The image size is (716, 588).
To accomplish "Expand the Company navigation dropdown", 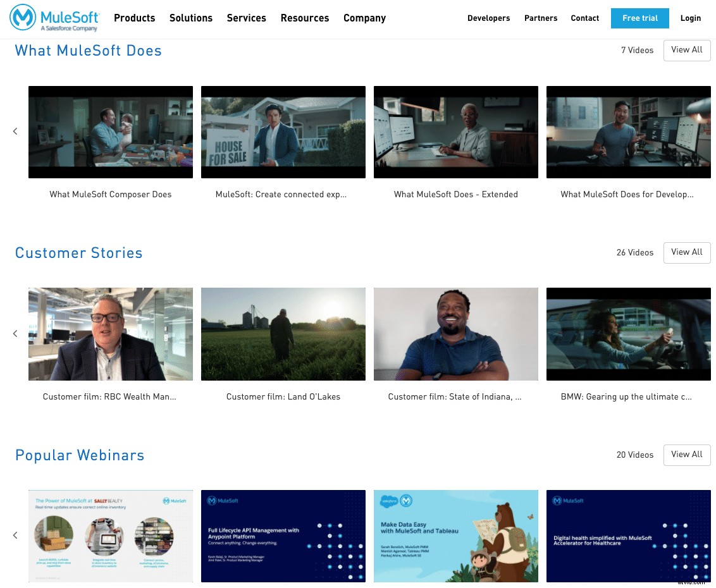I will pyautogui.click(x=364, y=18).
